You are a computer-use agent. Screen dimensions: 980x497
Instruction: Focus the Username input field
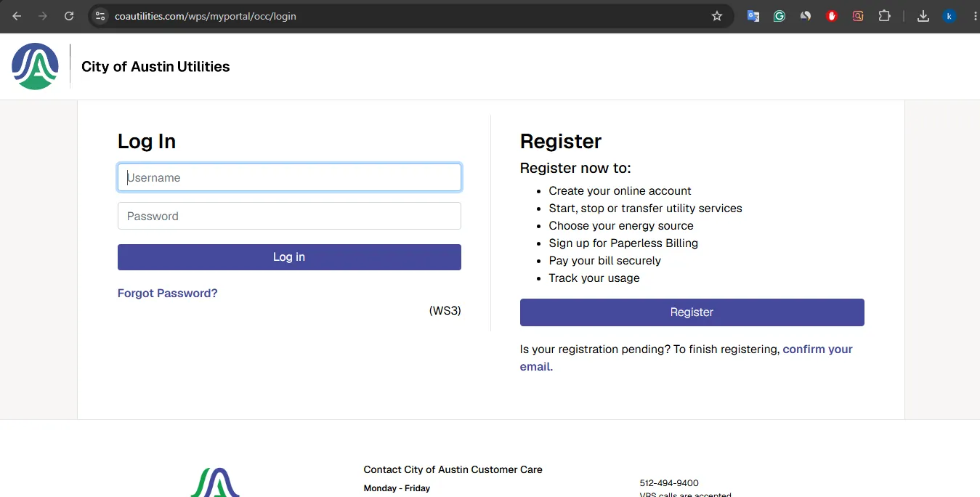pyautogui.click(x=289, y=177)
